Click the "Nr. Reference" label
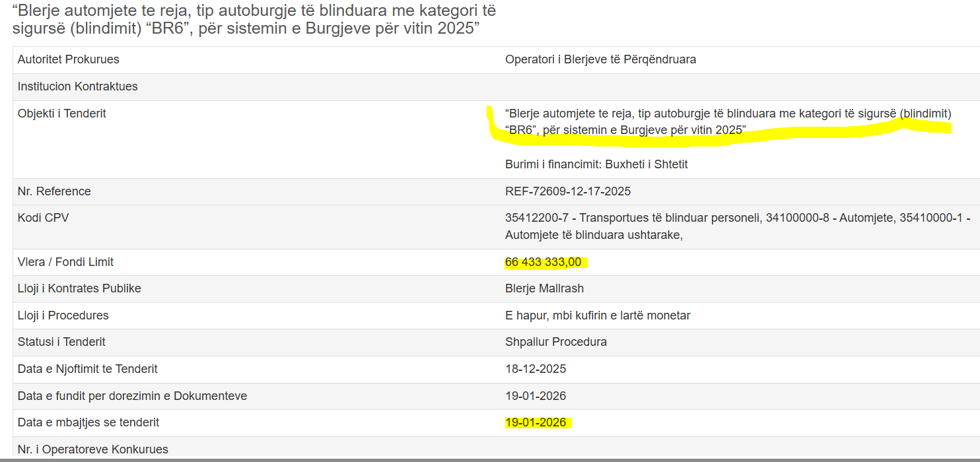980x462 pixels. 54,191
